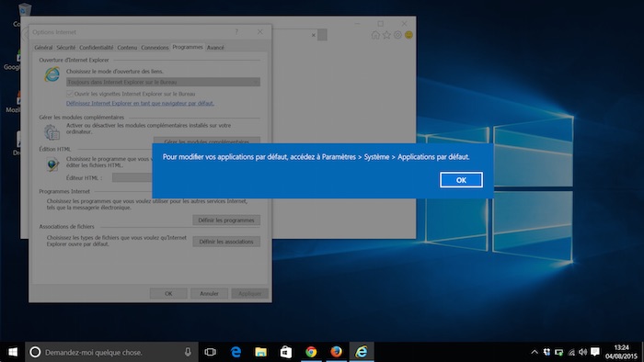
Task: Open File Explorer from the taskbar
Action: [260, 352]
